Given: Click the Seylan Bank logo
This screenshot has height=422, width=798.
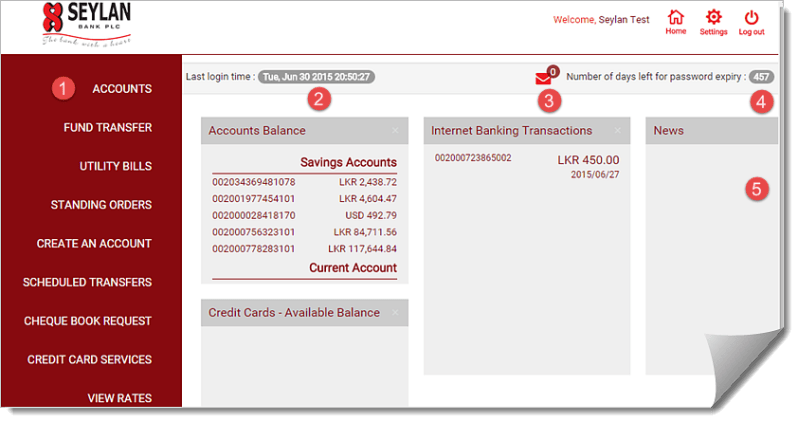Looking at the screenshot, I should point(87,24).
